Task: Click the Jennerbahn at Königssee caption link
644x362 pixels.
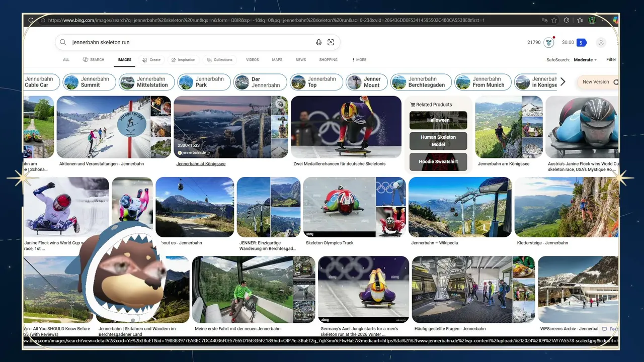Action: (x=201, y=164)
